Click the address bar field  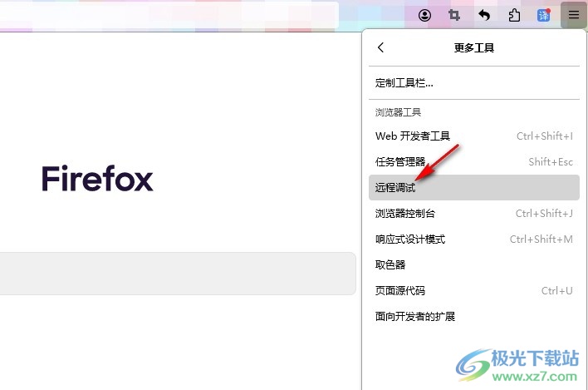pyautogui.click(x=169, y=15)
